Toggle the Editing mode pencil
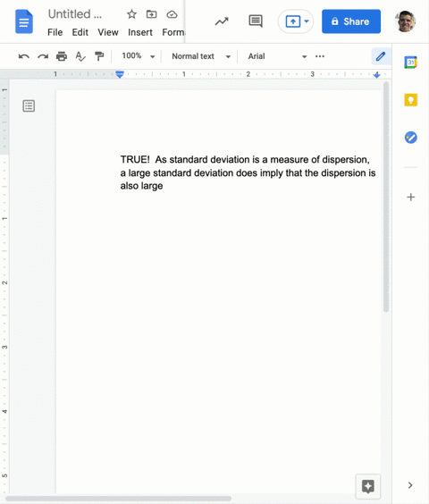The height and width of the screenshot is (504, 429). point(381,56)
